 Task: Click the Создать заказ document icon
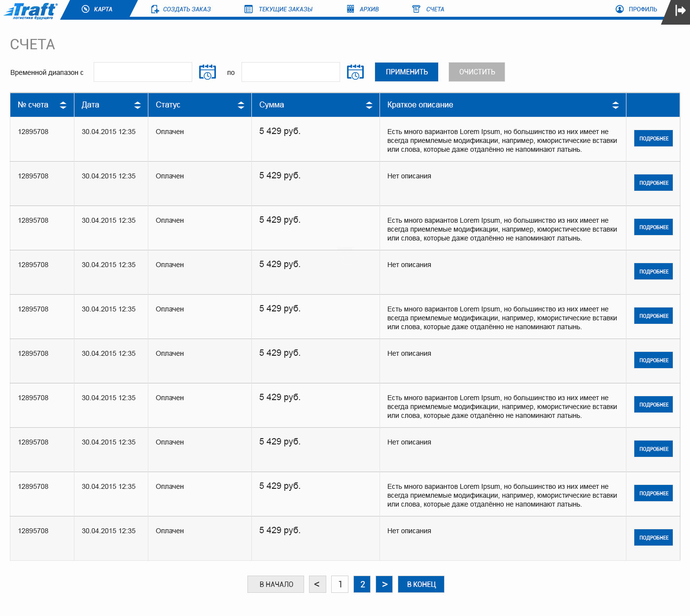pos(155,9)
